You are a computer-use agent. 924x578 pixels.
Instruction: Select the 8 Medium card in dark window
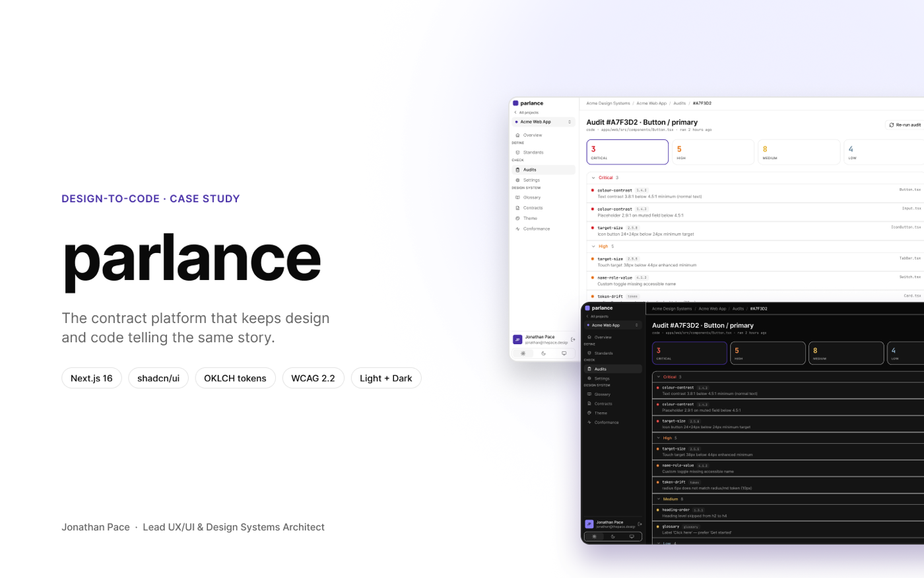coord(846,353)
